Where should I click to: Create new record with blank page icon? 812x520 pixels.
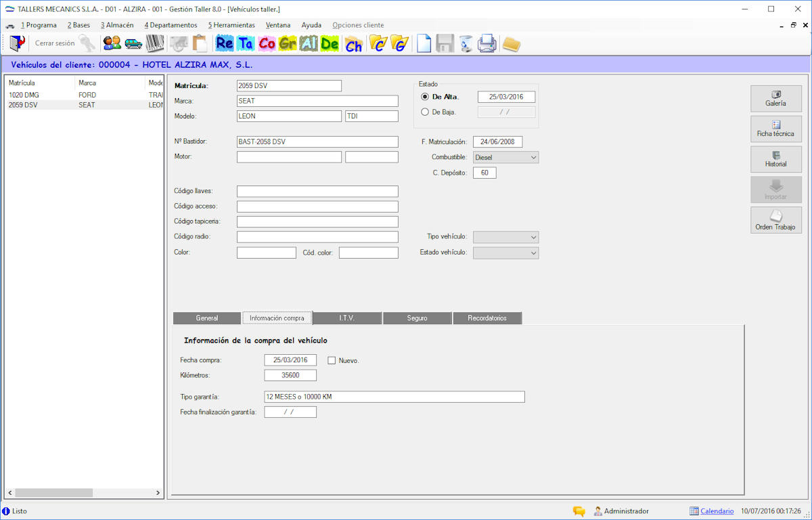coord(424,43)
